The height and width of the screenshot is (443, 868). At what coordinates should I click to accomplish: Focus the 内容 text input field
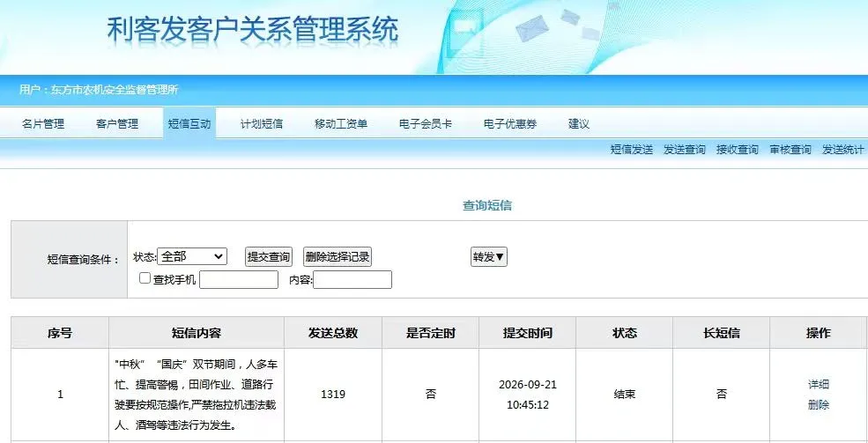pyautogui.click(x=352, y=280)
